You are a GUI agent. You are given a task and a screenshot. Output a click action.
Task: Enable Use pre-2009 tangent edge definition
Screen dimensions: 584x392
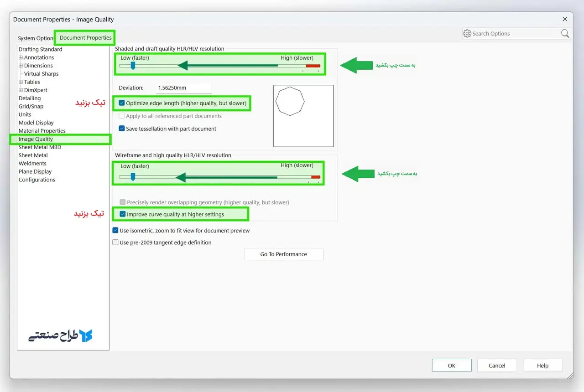pyautogui.click(x=115, y=242)
